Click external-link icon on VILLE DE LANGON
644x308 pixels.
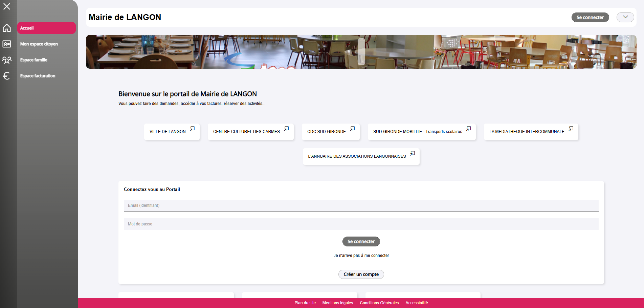192,129
